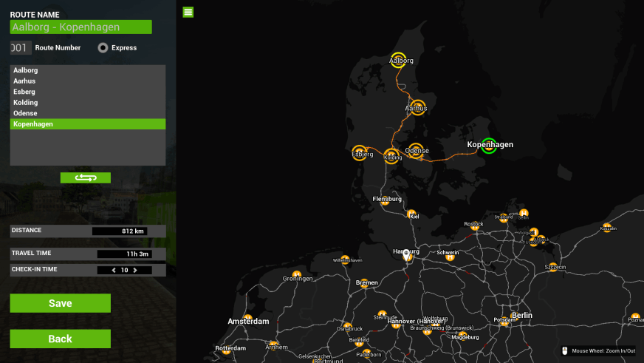Click the Back button
644x363 pixels.
pyautogui.click(x=61, y=339)
